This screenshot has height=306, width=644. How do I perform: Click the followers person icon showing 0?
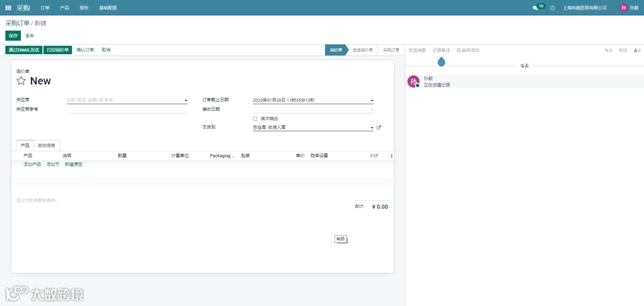[x=637, y=50]
